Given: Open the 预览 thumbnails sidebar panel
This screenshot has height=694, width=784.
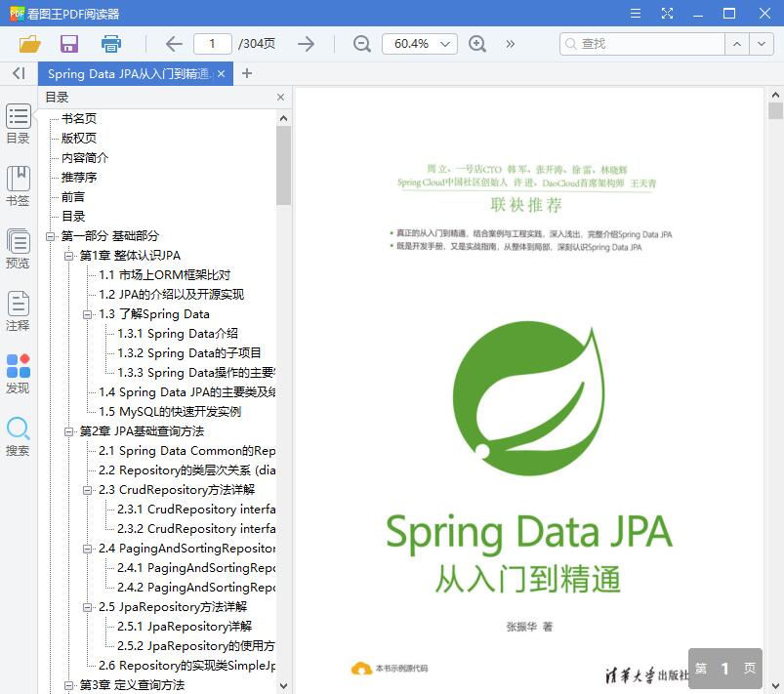Looking at the screenshot, I should pos(18,249).
